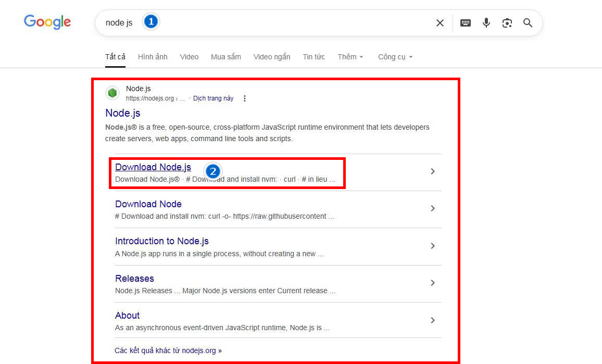Screen dimensions: 602x364
Task: Clear the search box with the X icon
Action: pos(440,23)
